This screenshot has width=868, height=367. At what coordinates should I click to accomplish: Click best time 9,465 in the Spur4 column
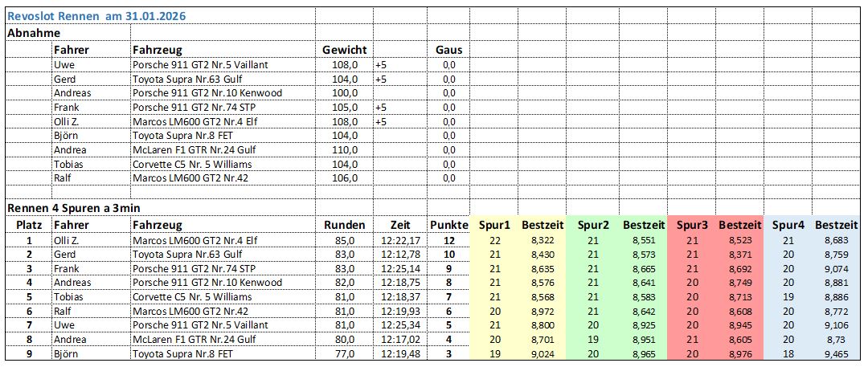(836, 353)
